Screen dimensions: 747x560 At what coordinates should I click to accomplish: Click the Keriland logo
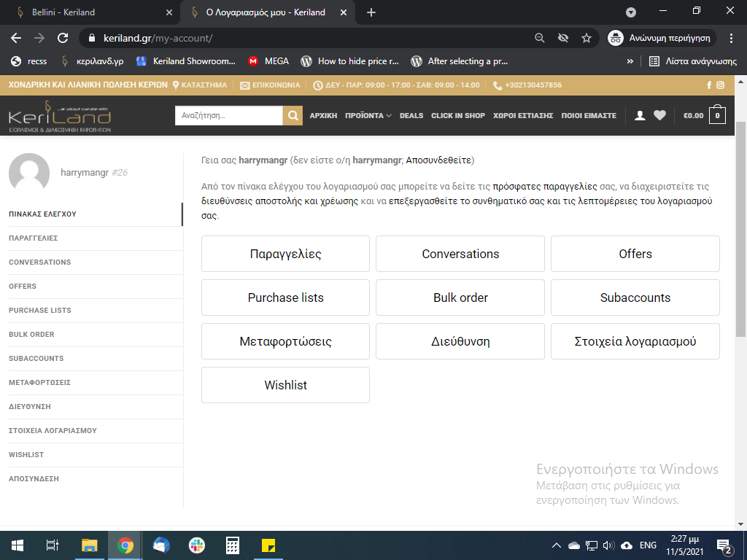[x=60, y=116]
